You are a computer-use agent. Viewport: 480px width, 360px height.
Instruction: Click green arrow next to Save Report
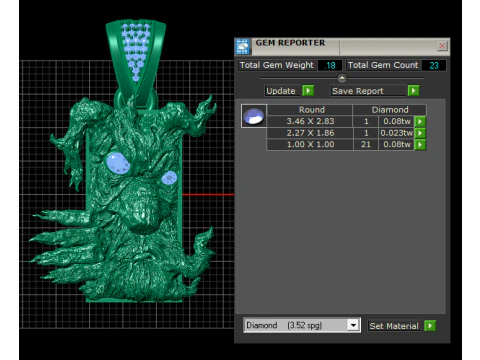413,91
